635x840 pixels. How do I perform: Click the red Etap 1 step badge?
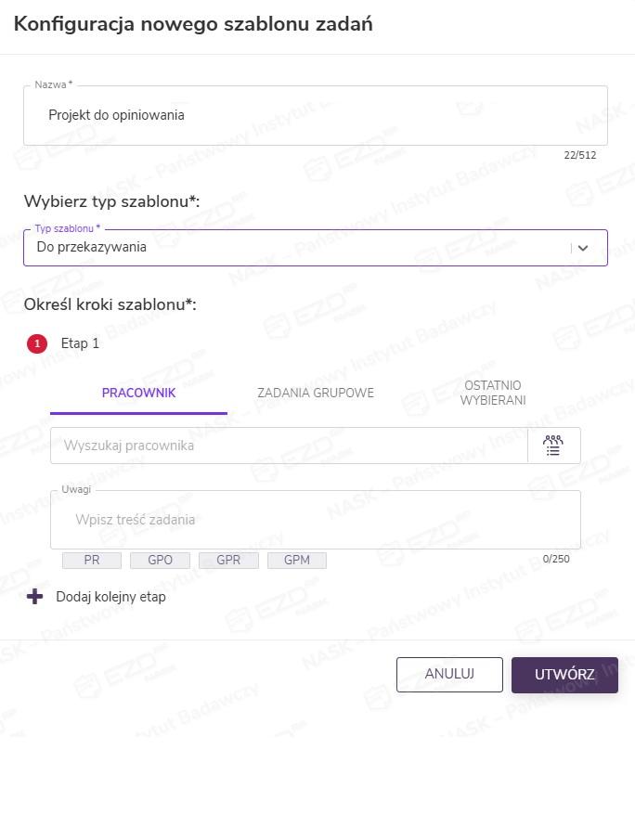(x=37, y=343)
